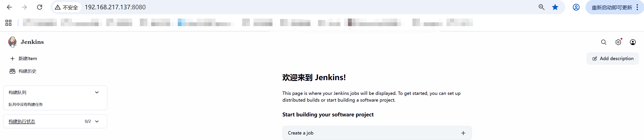Open Manage Jenkins gear icon
This screenshot has height=140, width=644.
click(x=618, y=42)
